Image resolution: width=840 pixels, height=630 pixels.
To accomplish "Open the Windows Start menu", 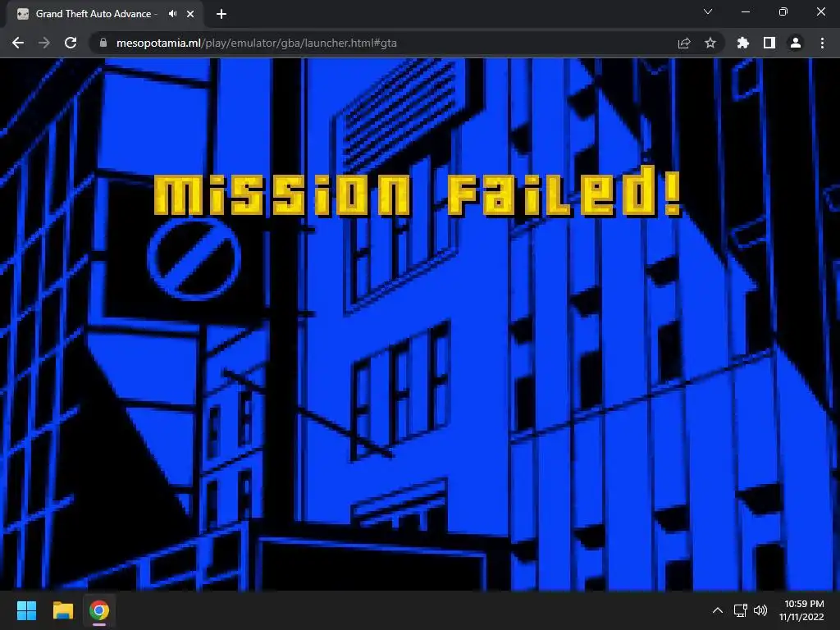I will (x=26, y=610).
